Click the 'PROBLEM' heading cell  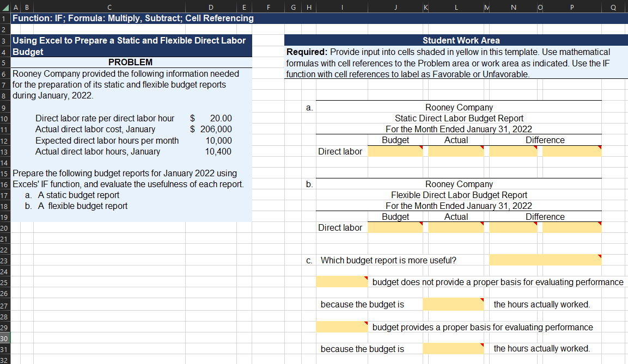click(131, 62)
